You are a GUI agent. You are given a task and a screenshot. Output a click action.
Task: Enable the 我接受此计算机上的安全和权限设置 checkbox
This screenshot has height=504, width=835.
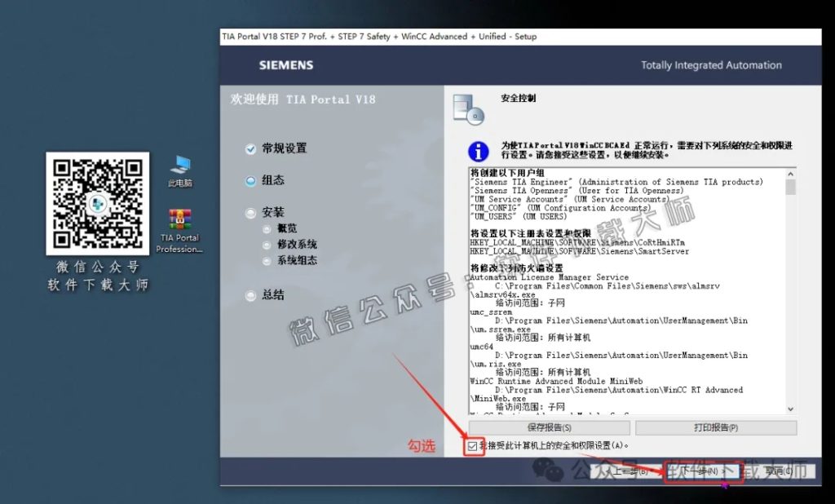[471, 445]
